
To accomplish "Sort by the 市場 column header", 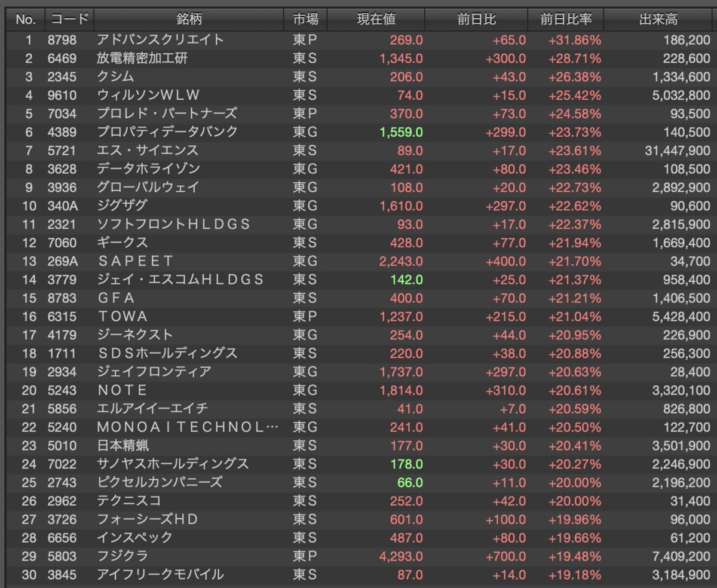I will click(305, 20).
